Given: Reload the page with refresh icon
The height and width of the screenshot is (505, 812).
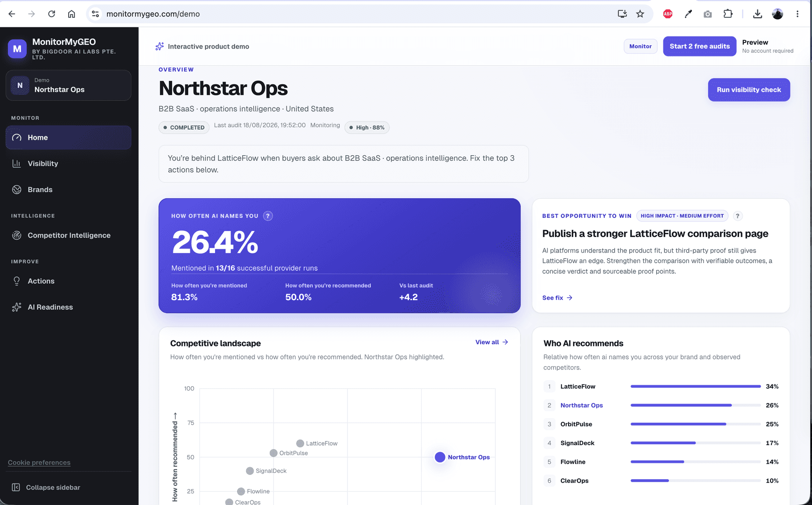Looking at the screenshot, I should click(51, 14).
